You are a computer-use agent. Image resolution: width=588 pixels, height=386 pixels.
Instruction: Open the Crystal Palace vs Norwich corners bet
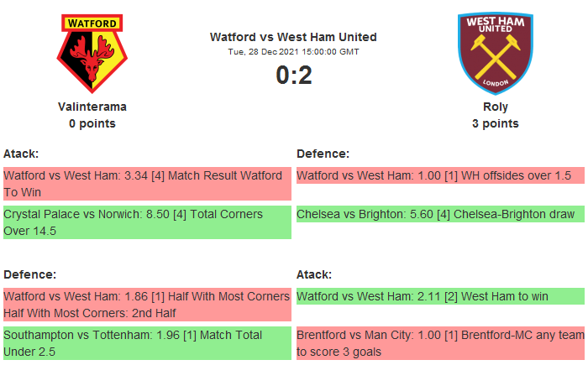click(147, 222)
